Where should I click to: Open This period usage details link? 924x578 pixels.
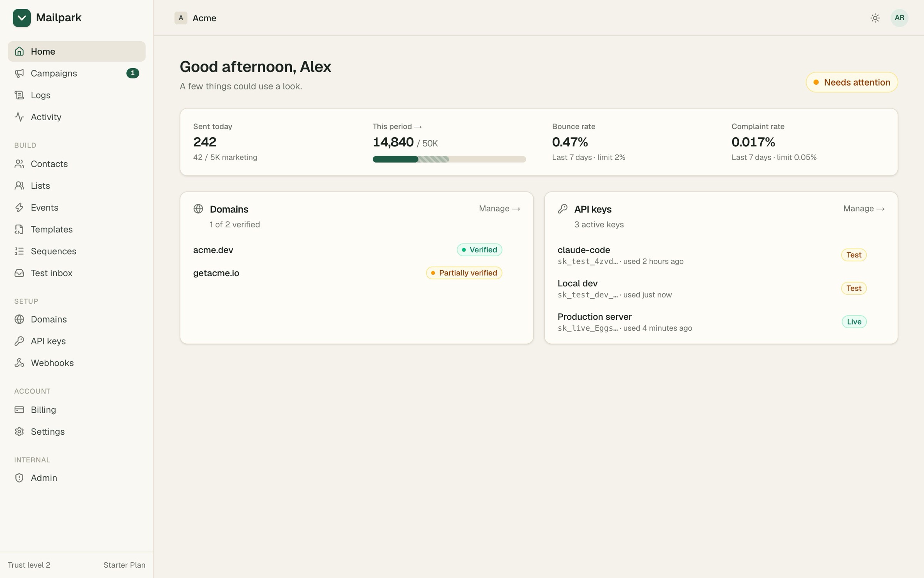point(397,126)
